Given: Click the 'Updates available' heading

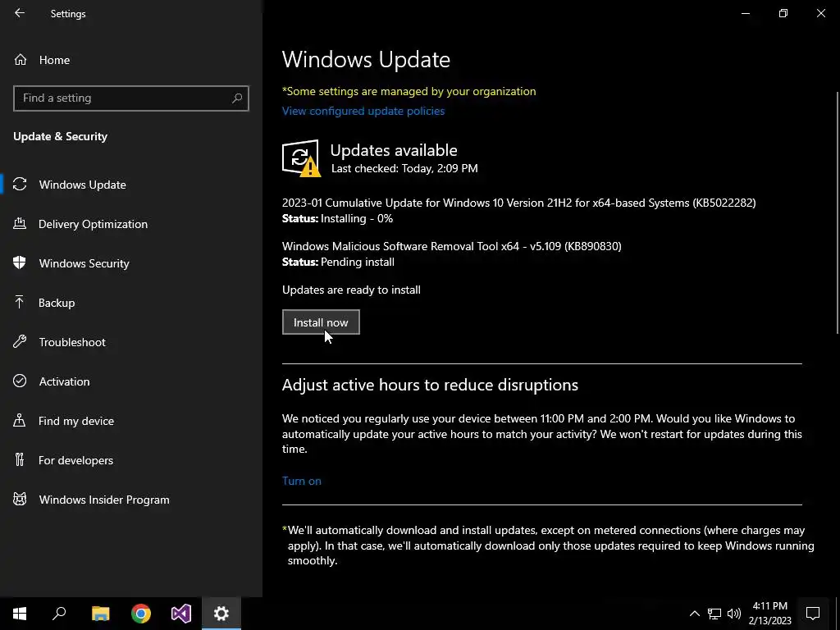Looking at the screenshot, I should (x=394, y=150).
